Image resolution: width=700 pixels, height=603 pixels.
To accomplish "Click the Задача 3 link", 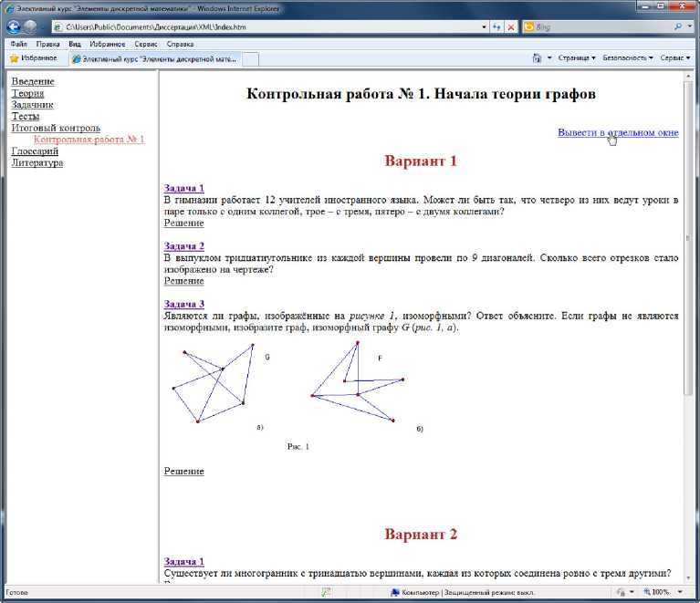I will 184,305.
